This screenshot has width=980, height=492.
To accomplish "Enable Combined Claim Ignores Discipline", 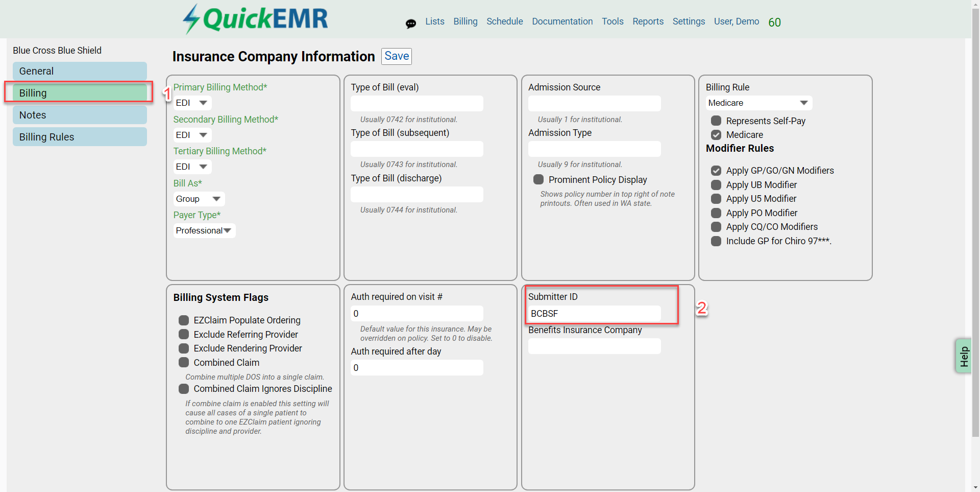I will (184, 389).
